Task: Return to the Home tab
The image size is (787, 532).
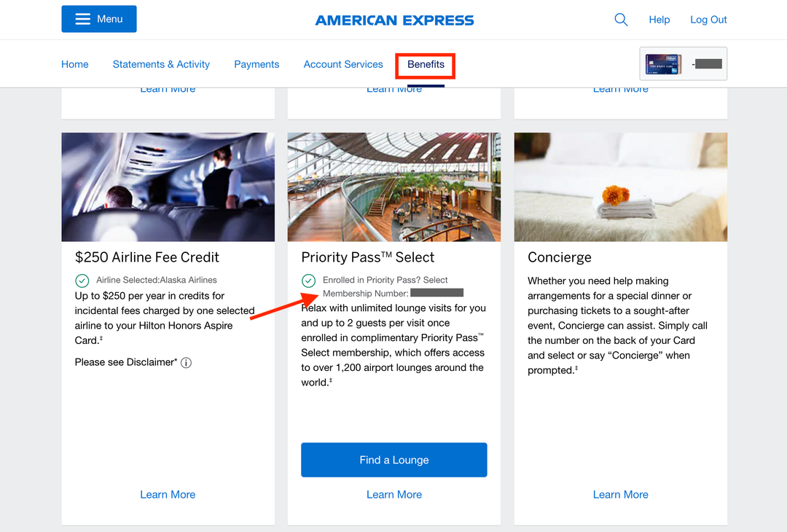Action: tap(74, 64)
